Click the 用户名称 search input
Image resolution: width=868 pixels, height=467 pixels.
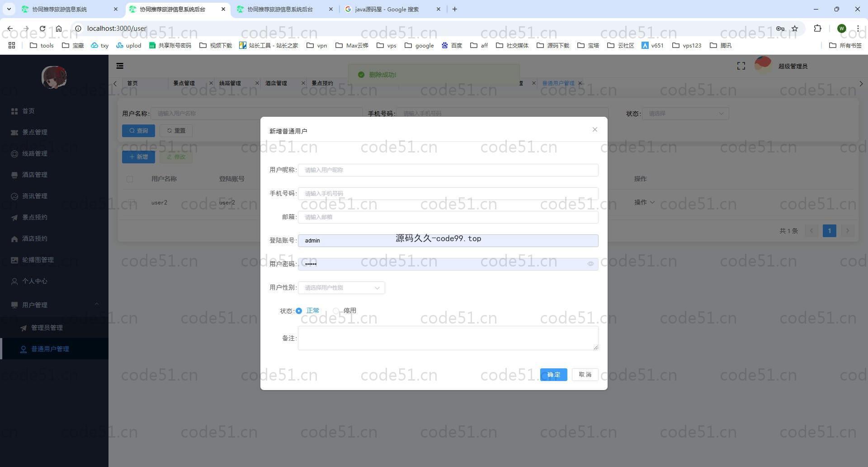(x=257, y=114)
